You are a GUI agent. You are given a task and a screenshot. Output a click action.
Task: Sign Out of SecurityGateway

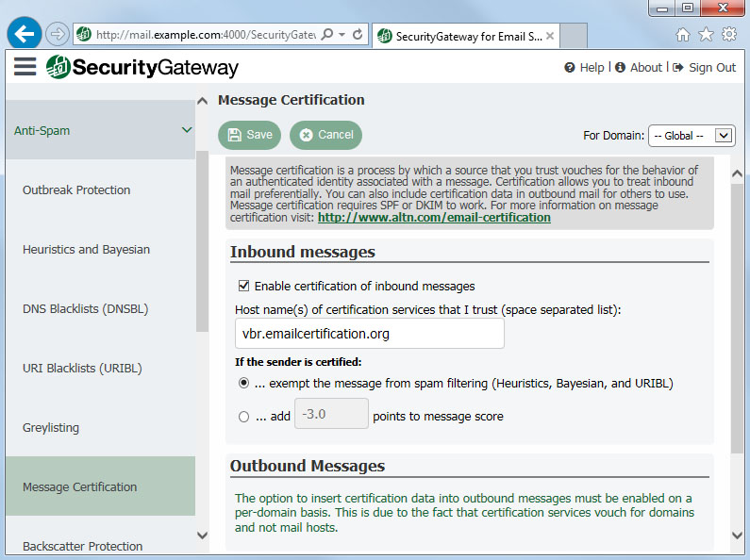pos(712,68)
